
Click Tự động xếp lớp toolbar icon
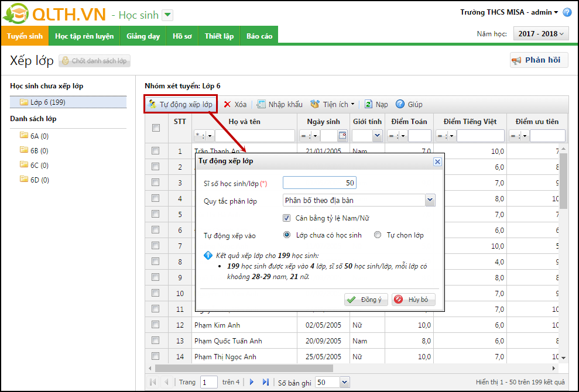coord(152,104)
